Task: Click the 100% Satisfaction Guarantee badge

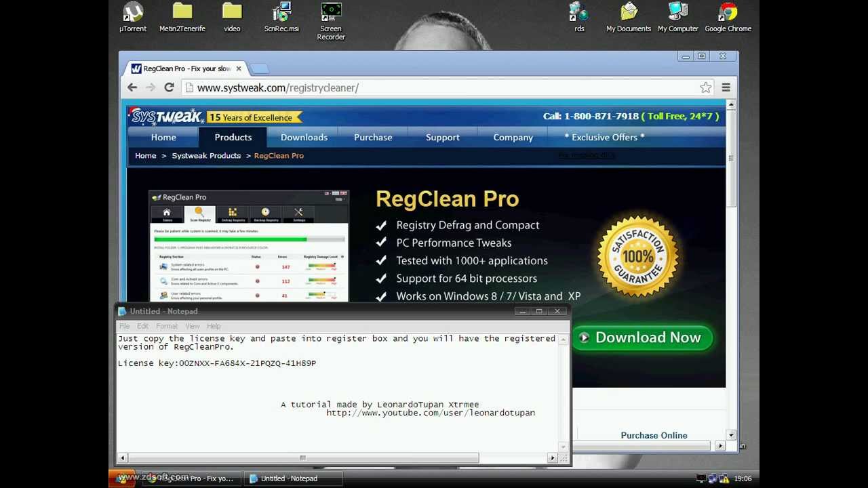Action: coord(637,258)
